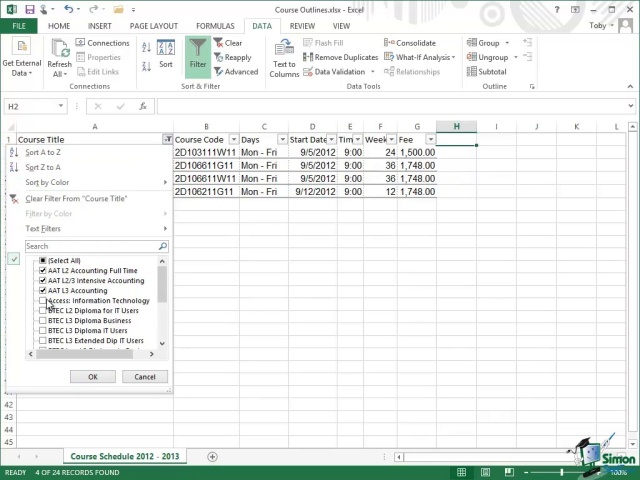Check BTEC L3 Diploma Business
640x480 pixels.
pos(43,320)
